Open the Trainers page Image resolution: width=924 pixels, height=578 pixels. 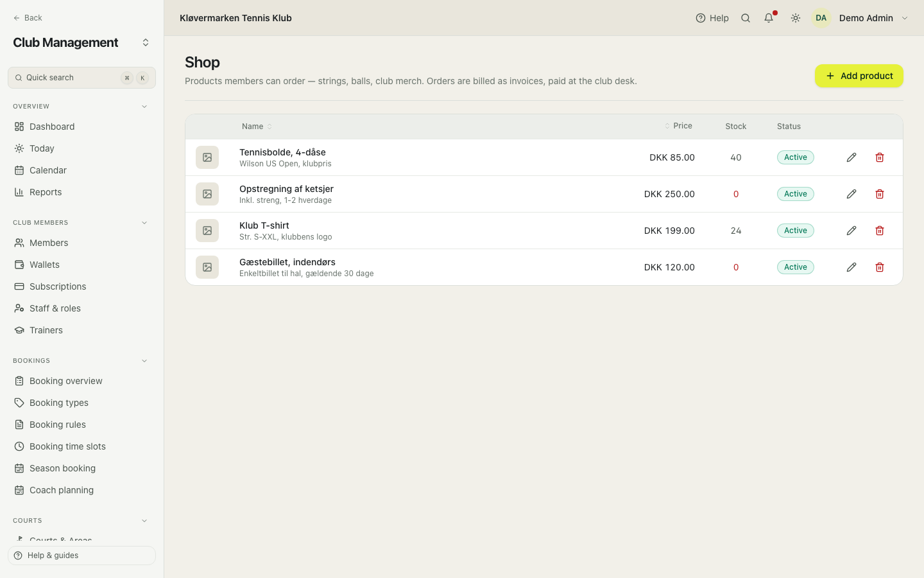pyautogui.click(x=81, y=330)
